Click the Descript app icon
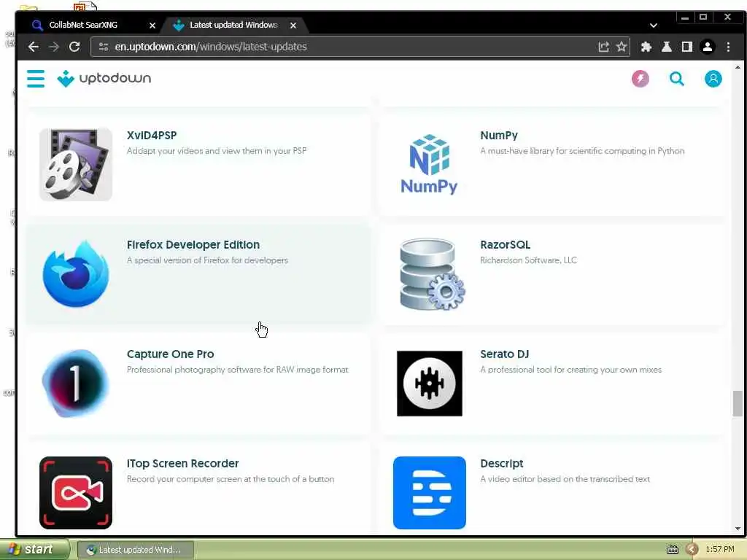Viewport: 747px width, 560px height. point(429,493)
